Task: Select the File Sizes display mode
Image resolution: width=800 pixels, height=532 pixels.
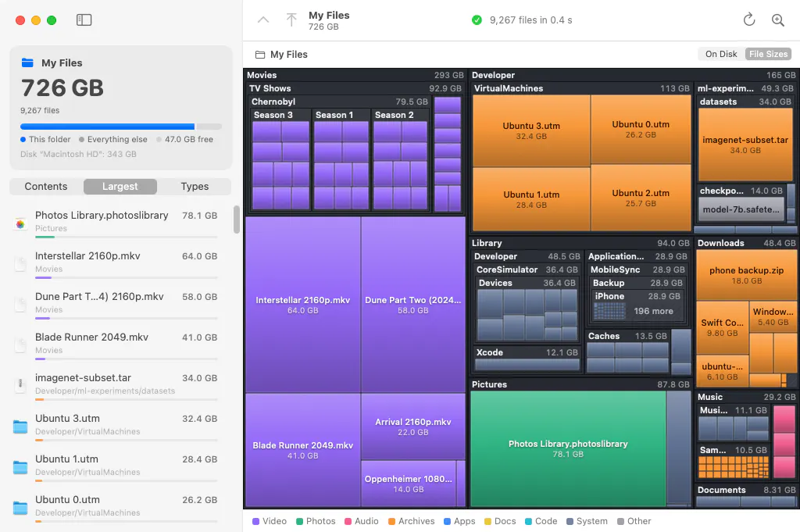Action: click(x=768, y=54)
